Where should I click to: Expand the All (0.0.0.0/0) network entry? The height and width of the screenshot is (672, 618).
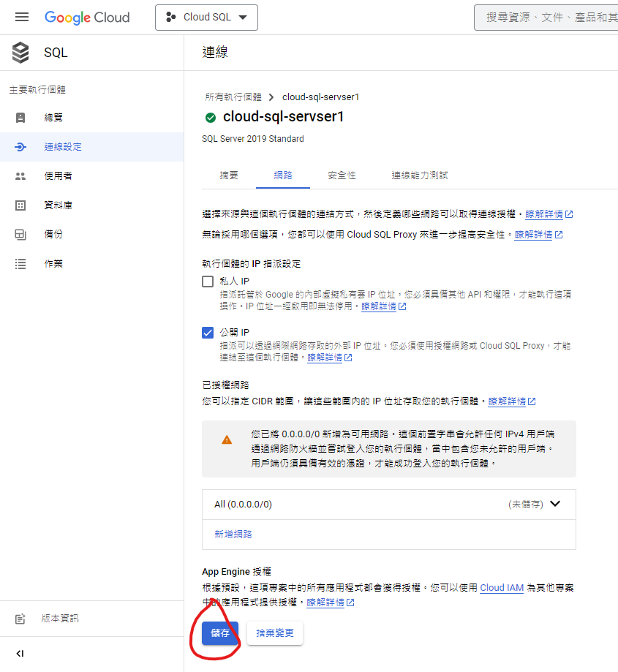[x=554, y=504]
